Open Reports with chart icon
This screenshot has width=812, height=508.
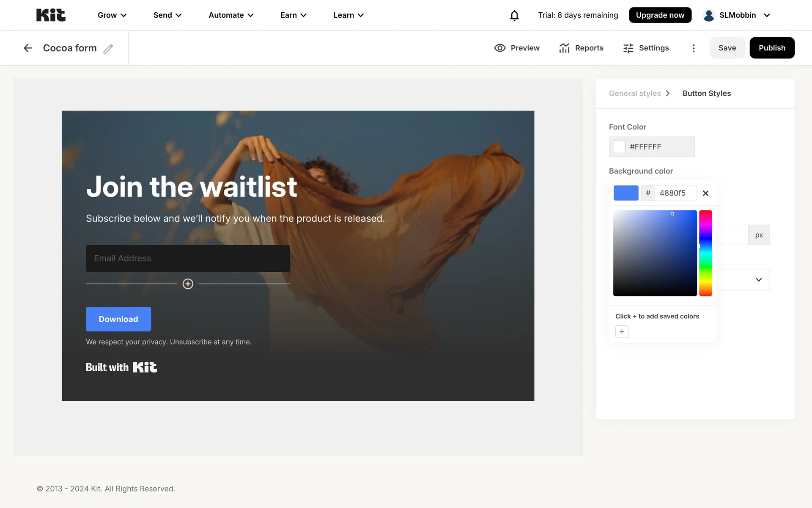pos(581,48)
